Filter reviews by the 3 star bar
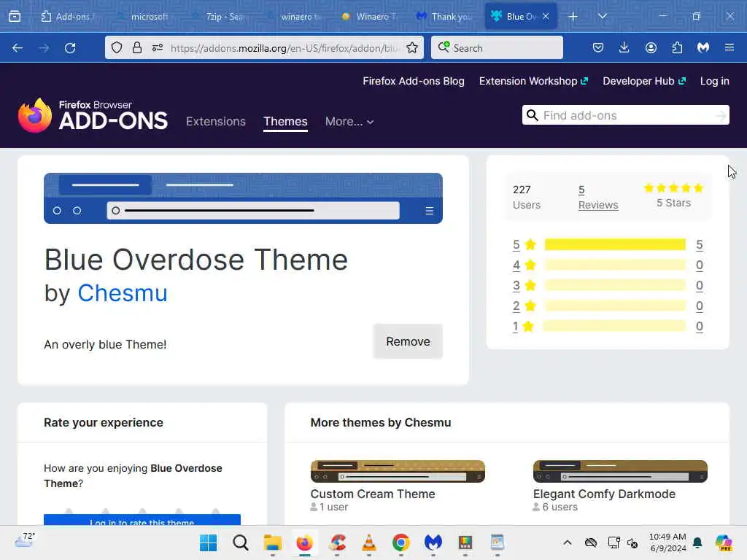The width and height of the screenshot is (747, 560). [x=615, y=285]
